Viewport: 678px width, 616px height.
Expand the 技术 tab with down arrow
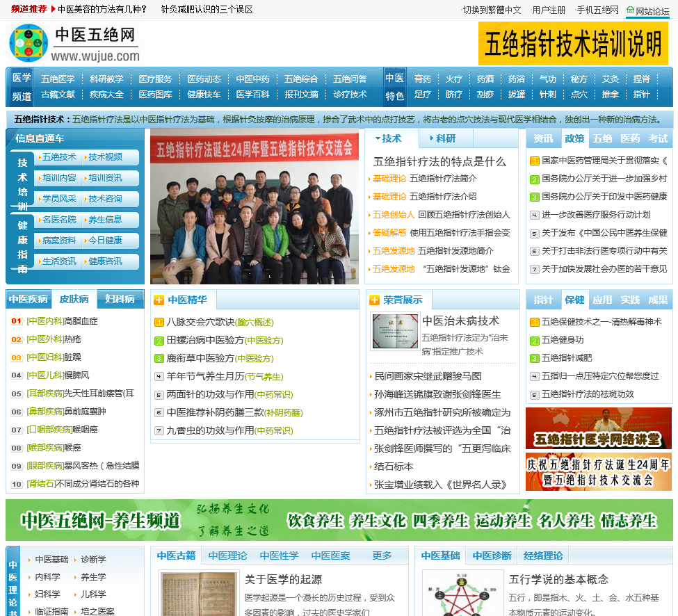[x=392, y=138]
